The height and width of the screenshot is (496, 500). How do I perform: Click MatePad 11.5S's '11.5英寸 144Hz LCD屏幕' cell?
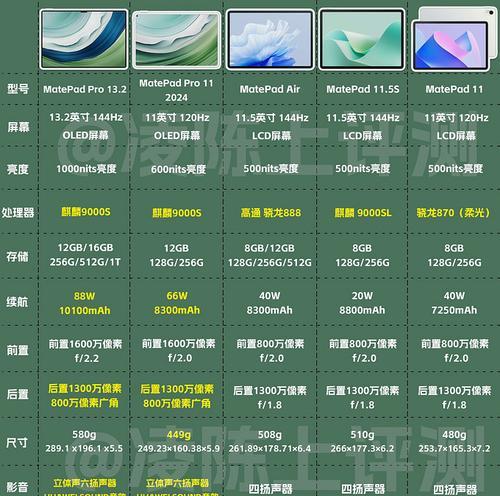[363, 127]
